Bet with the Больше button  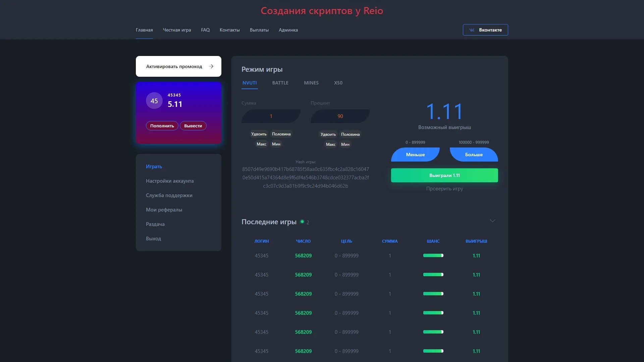pyautogui.click(x=474, y=155)
